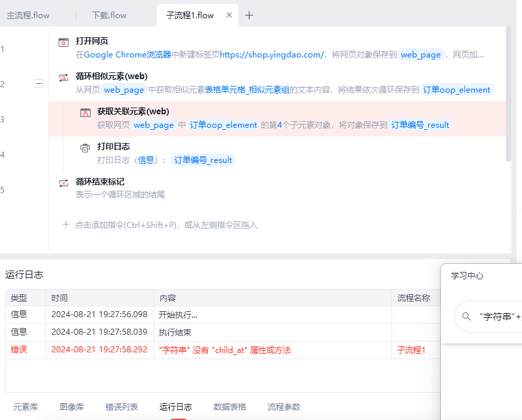Switch to the 下载.flow tab
The width and height of the screenshot is (522, 420).
109,16
